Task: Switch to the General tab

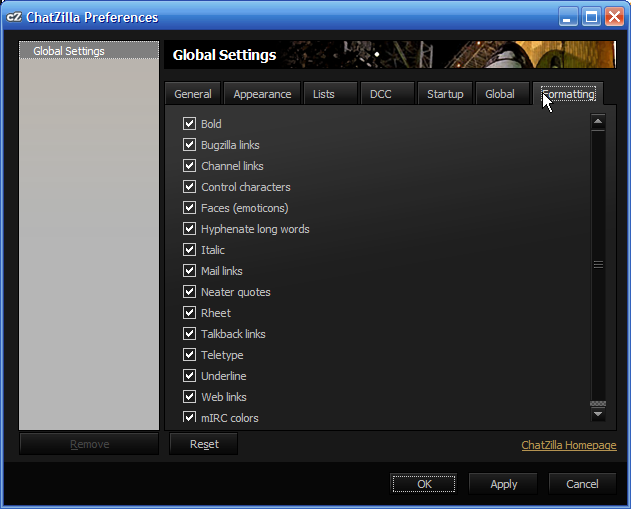Action: tap(193, 94)
